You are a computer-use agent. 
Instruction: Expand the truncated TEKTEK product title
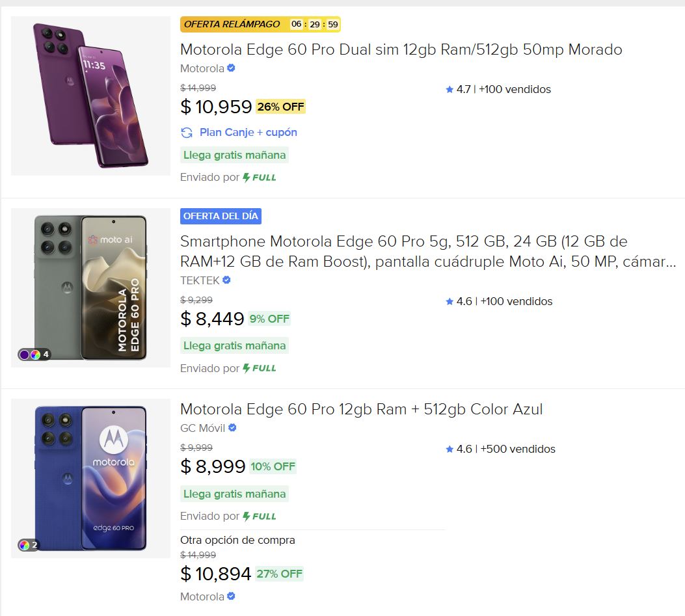pos(390,250)
